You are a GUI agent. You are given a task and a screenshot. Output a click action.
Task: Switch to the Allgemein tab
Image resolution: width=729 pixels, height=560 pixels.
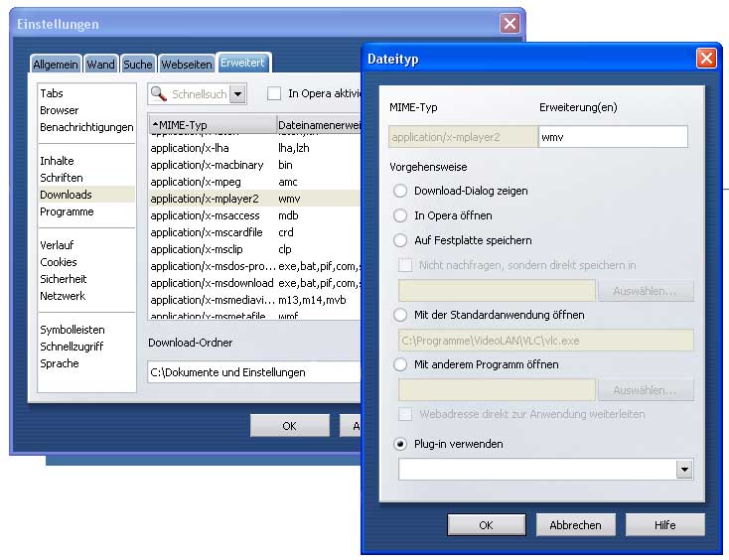coord(55,65)
